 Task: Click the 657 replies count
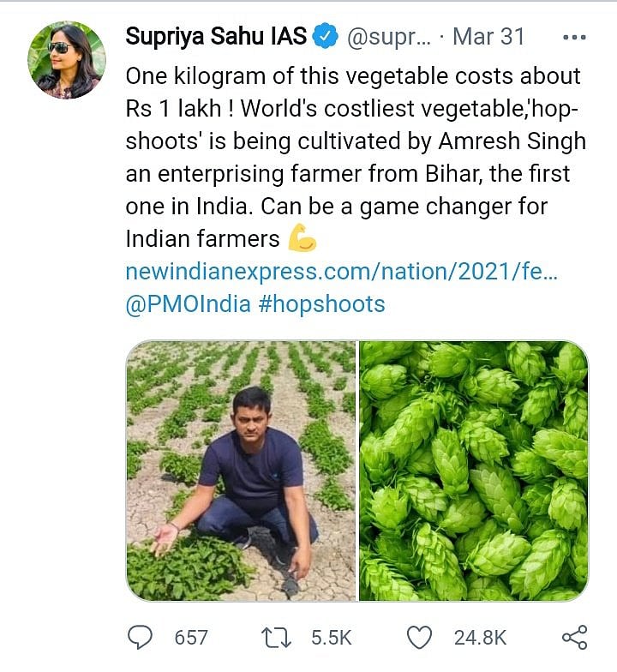click(x=191, y=637)
